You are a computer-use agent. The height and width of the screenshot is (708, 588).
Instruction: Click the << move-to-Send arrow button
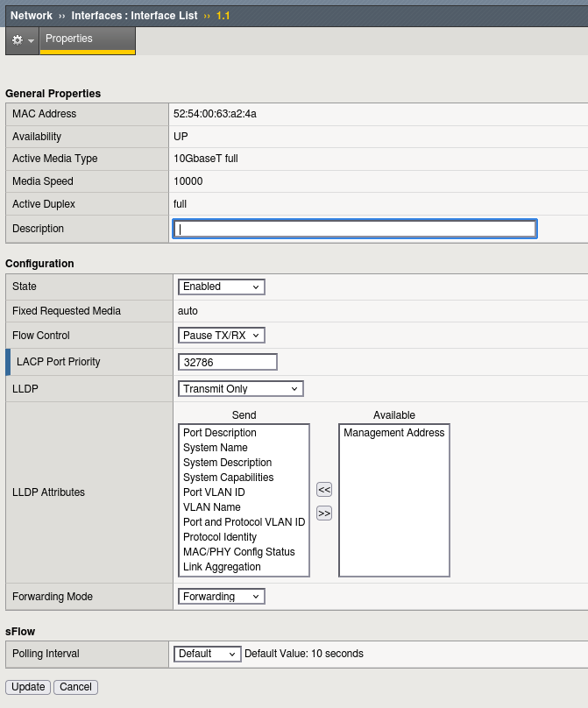coord(323,489)
